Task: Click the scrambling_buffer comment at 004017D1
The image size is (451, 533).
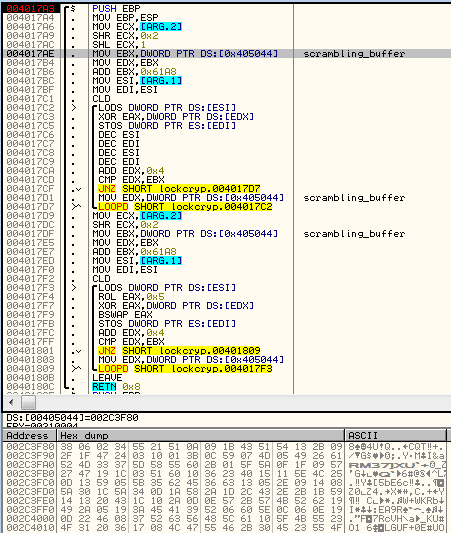Action: coord(354,198)
